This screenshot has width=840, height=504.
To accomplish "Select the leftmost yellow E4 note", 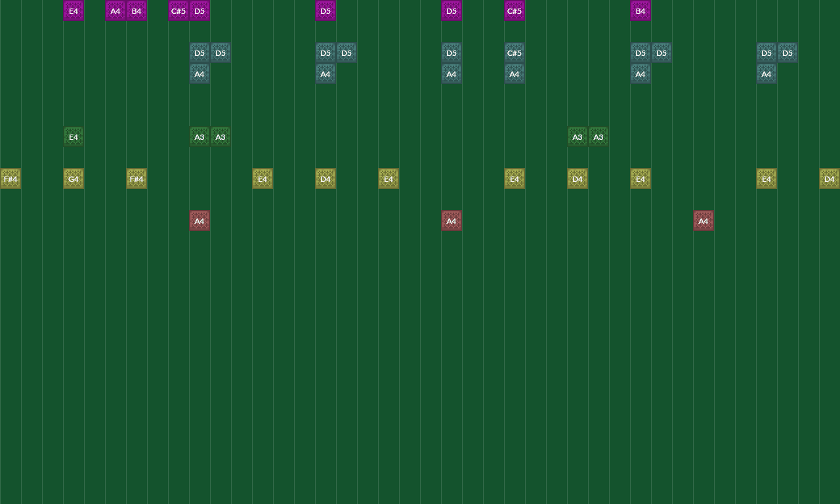I will [x=262, y=178].
